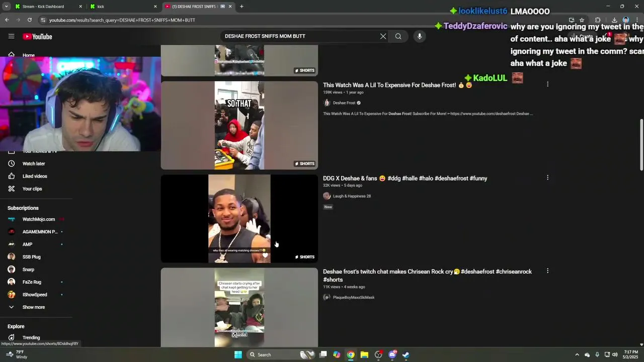Screen dimensions: 644x362
Task: Close the kick tab
Action: [155, 7]
